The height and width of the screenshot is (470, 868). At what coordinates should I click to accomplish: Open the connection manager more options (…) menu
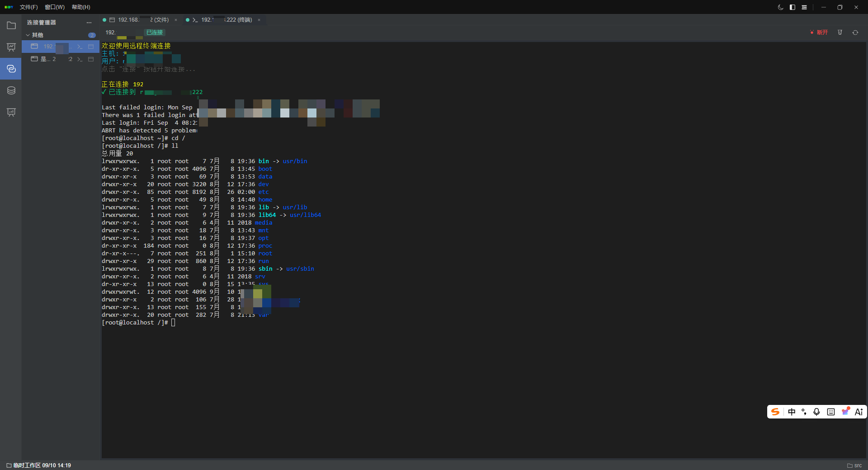[89, 23]
